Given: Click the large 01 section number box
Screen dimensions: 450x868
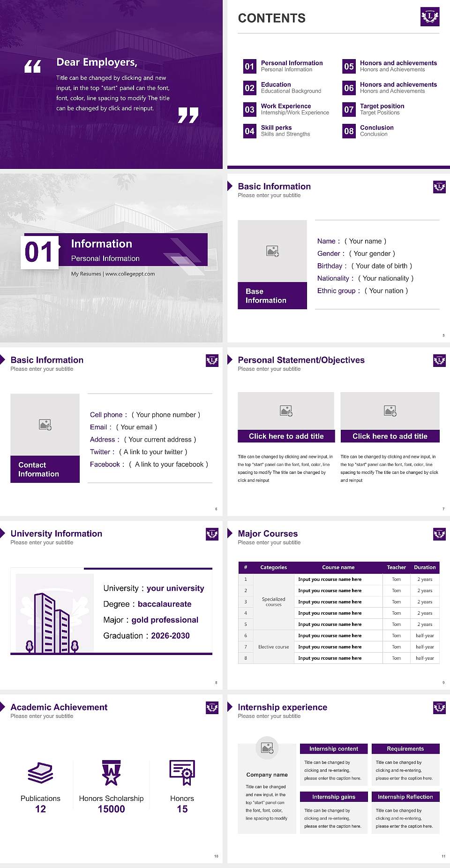Looking at the screenshot, I should [x=39, y=252].
